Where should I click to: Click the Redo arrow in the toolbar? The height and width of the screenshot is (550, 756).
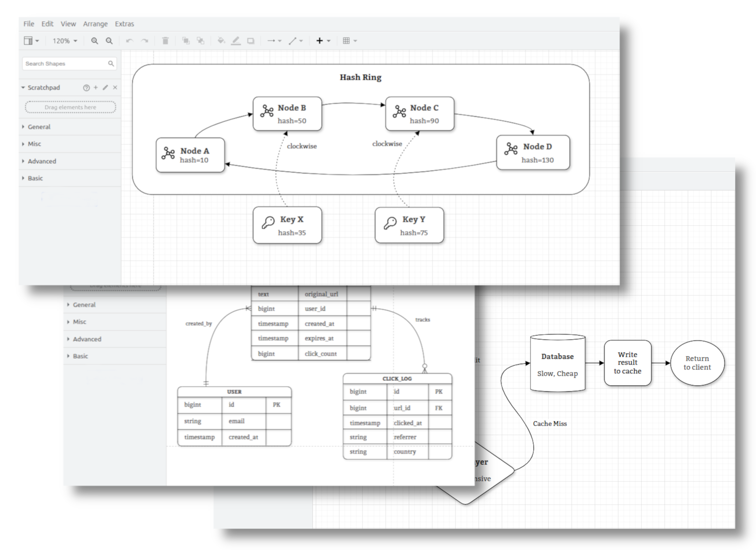(144, 41)
